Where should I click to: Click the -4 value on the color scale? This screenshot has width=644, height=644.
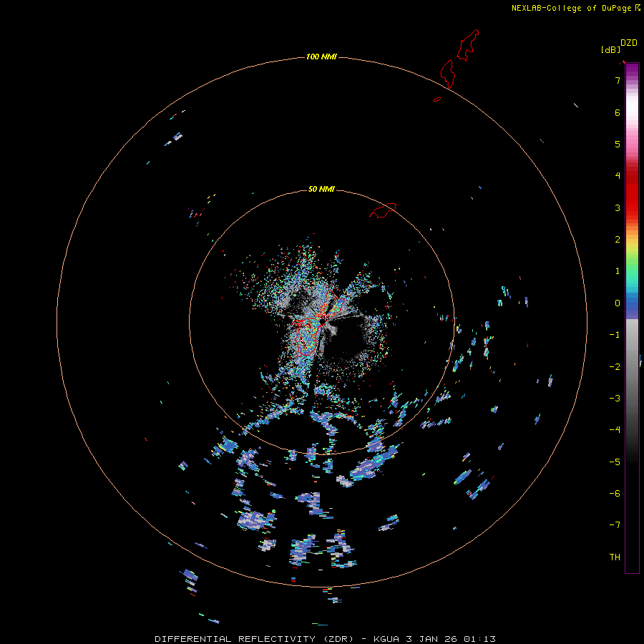615,429
